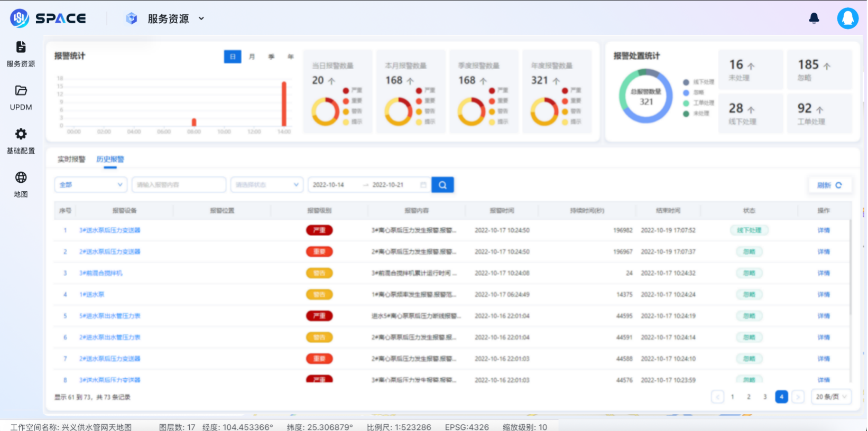Open the notification bell icon

[814, 18]
